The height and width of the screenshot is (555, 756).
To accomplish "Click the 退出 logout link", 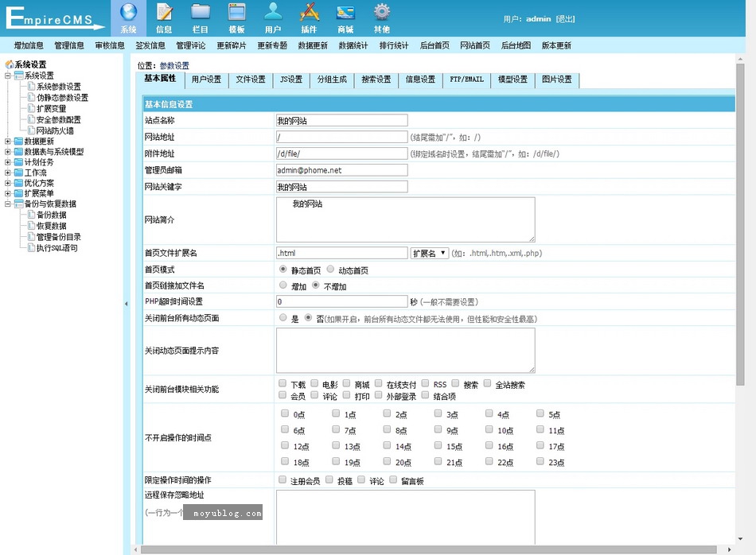I will click(x=566, y=19).
